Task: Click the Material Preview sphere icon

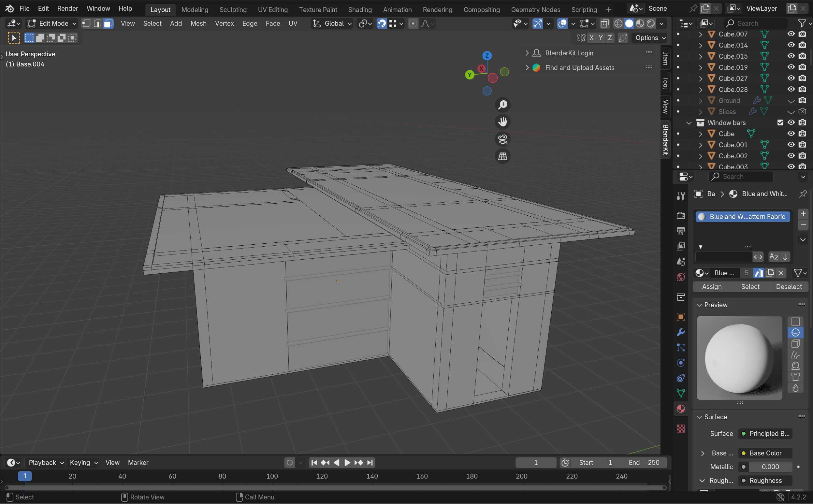Action: click(x=795, y=333)
